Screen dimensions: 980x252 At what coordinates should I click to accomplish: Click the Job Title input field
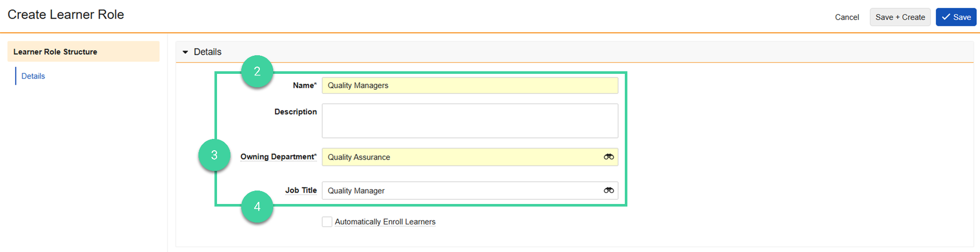459,191
